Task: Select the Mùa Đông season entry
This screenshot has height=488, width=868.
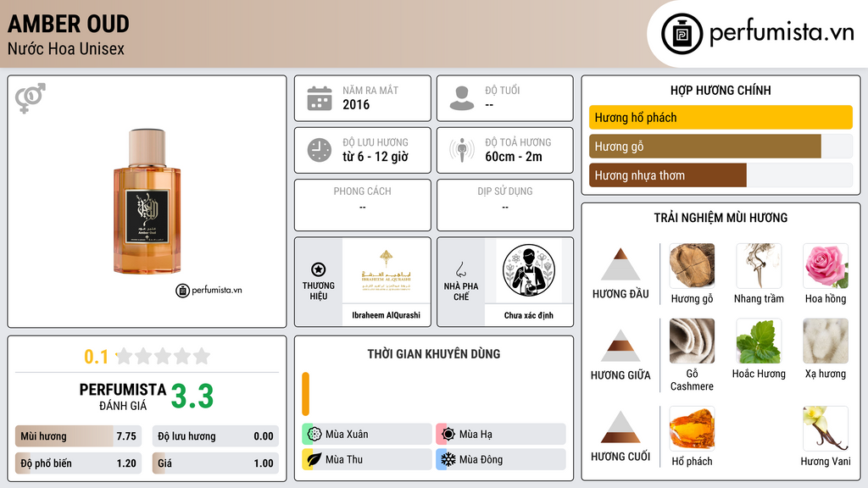Action: [x=501, y=459]
